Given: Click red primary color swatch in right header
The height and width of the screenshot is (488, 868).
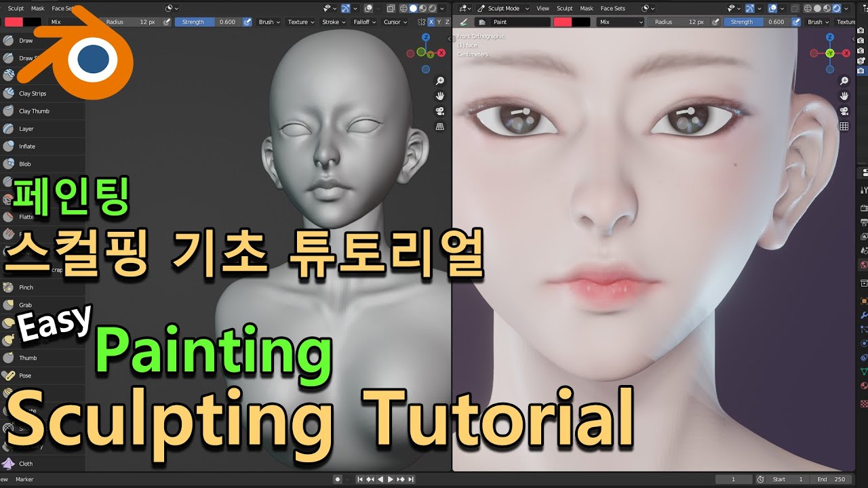Looking at the screenshot, I should [x=563, y=22].
